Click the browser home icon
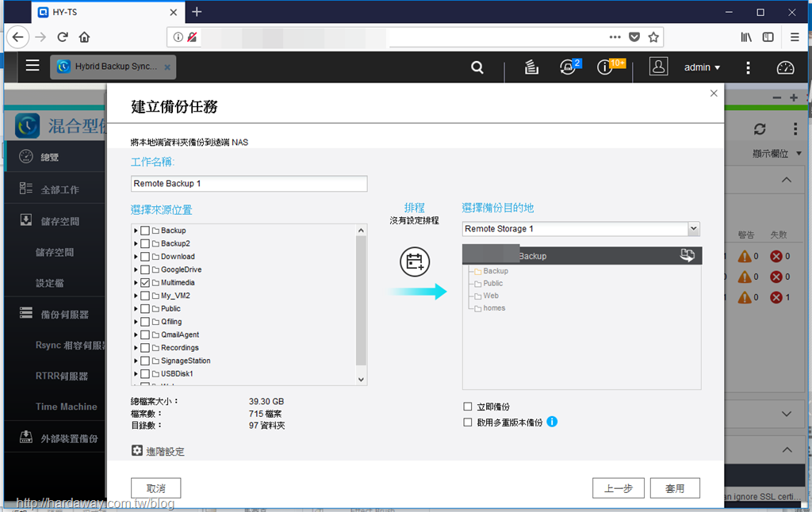Image resolution: width=812 pixels, height=512 pixels. pyautogui.click(x=84, y=37)
